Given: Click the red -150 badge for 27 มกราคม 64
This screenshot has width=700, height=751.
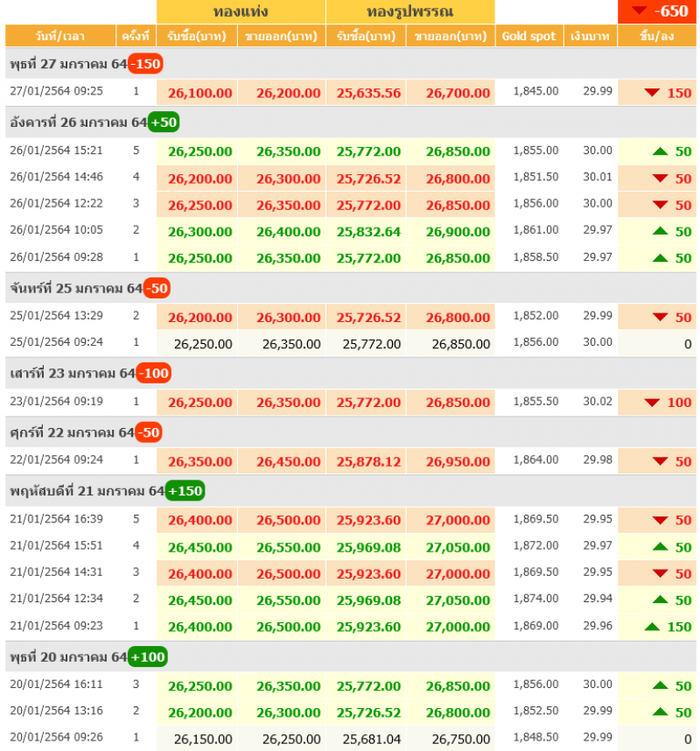Looking at the screenshot, I should pyautogui.click(x=145, y=64).
